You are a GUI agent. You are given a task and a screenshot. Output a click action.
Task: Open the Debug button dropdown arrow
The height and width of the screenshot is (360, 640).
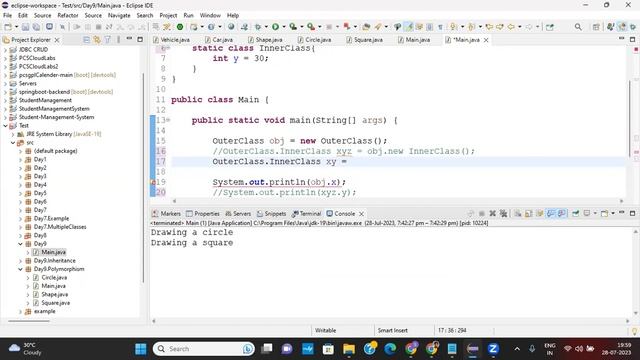[266, 27]
